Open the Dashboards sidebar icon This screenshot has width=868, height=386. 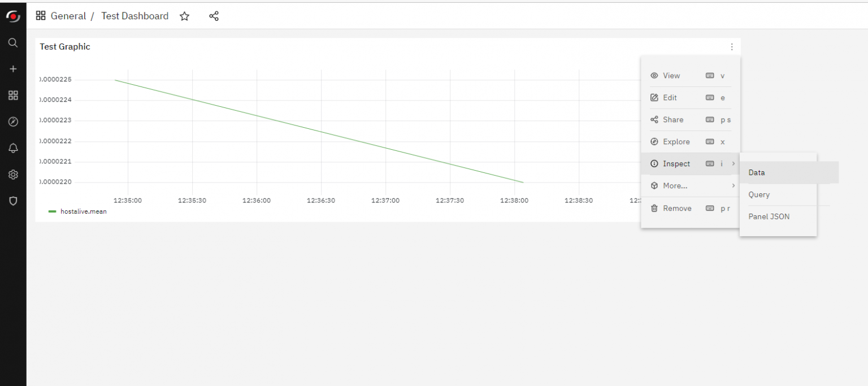pyautogui.click(x=12, y=95)
